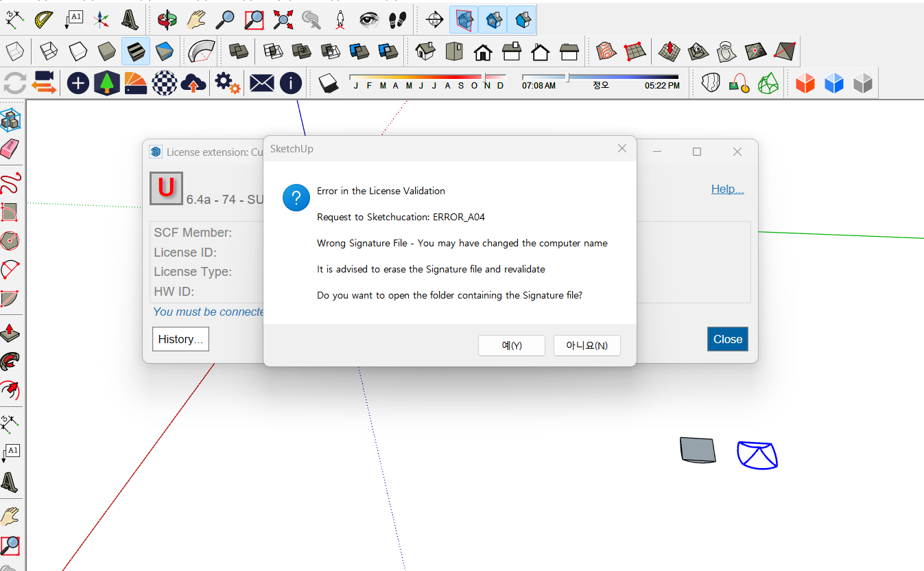
Task: Switch to Hidden Line style
Action: [78, 51]
